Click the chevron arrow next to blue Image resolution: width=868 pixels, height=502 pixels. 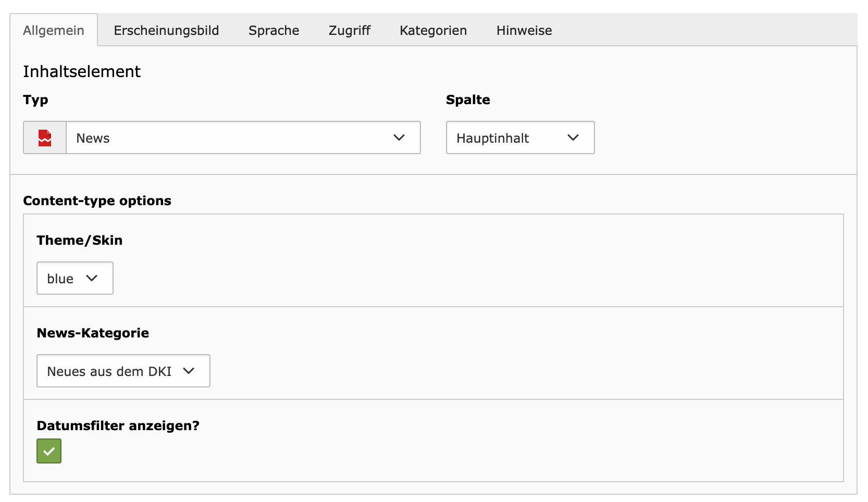[92, 279]
